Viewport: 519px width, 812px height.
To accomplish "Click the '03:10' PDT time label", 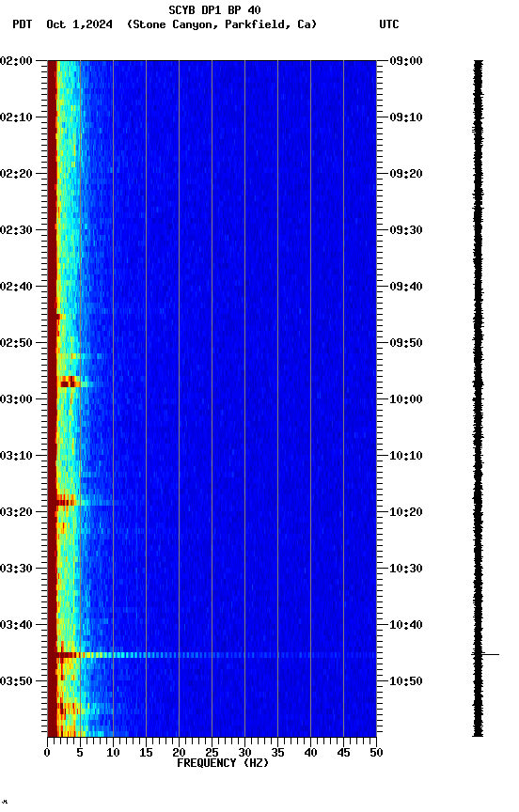I will 16,456.
